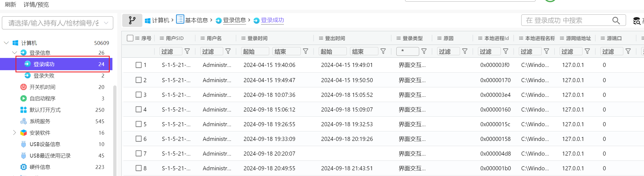Viewport: 644px width, 176px height.
Task: Select 登录失败 in the tree
Action: 44,76
